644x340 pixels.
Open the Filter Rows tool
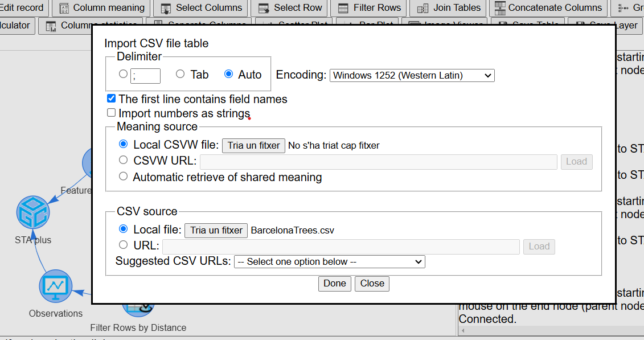[x=369, y=8]
